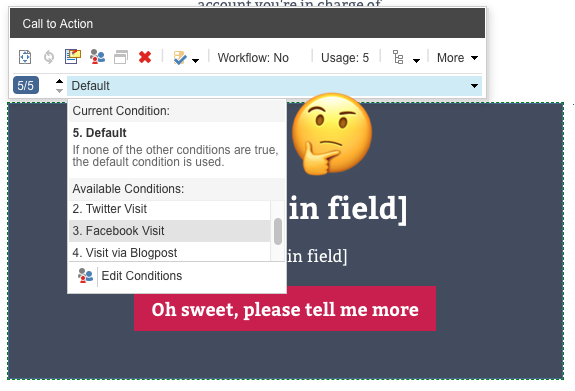Step to previous condition with up arrow

tap(59, 81)
